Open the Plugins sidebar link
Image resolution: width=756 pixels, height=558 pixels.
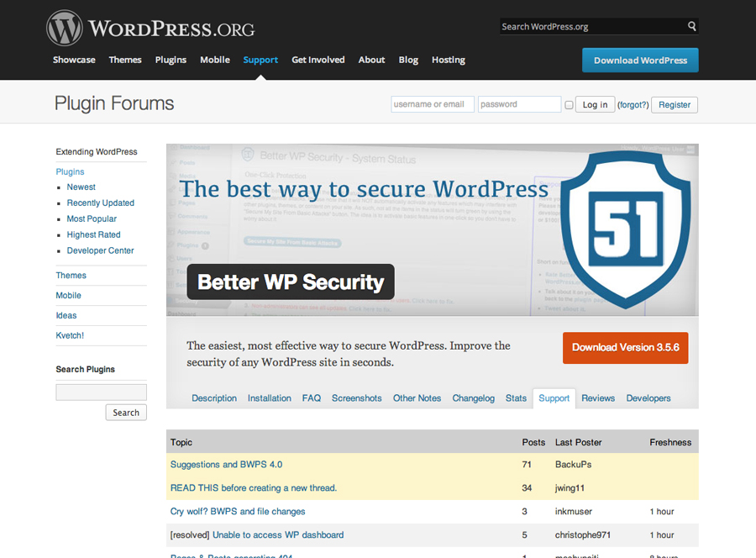70,171
